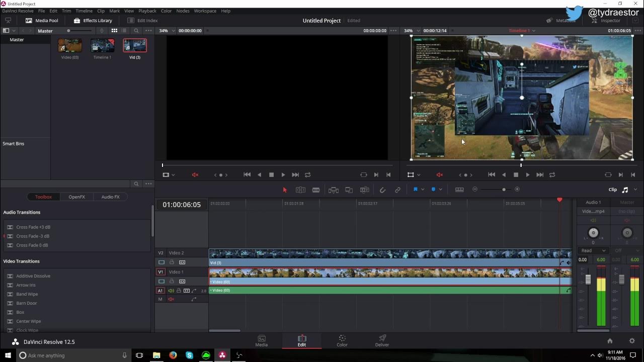
Task: Unmute source viewer red speaker icon
Action: coord(195,175)
